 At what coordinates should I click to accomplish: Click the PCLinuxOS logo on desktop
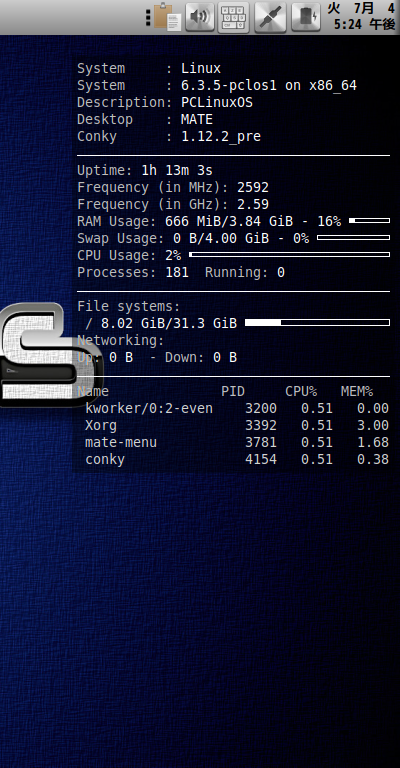[48, 356]
